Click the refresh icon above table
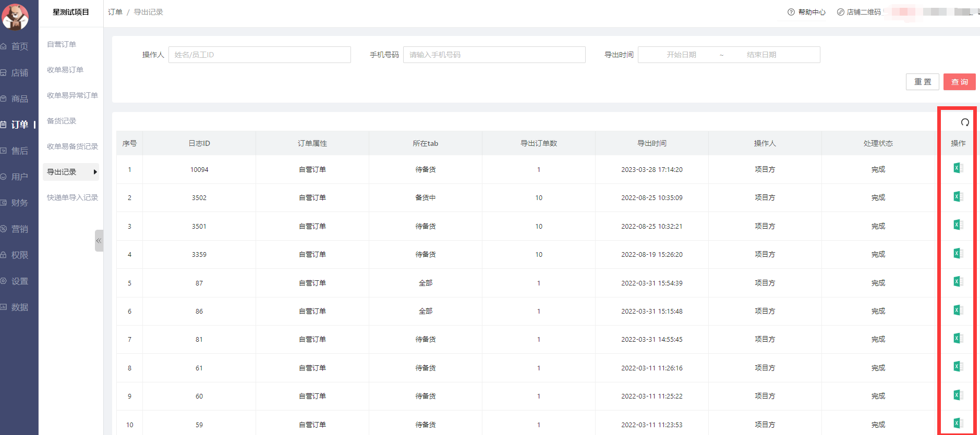The width and height of the screenshot is (980, 435). [x=965, y=122]
